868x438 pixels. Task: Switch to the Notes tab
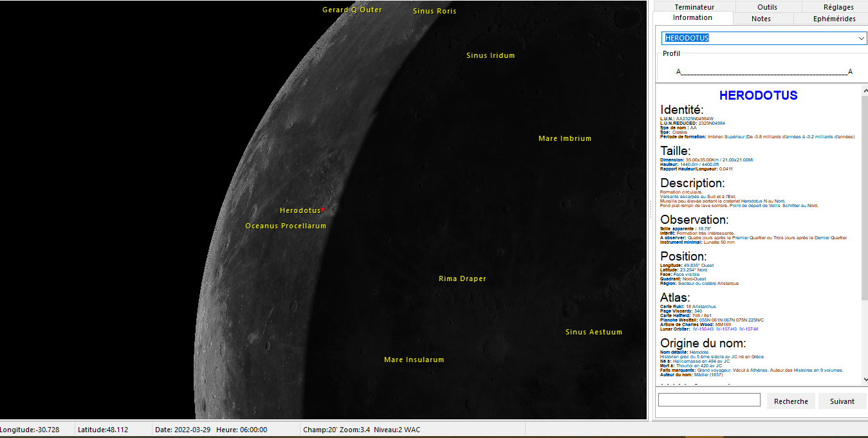[761, 19]
